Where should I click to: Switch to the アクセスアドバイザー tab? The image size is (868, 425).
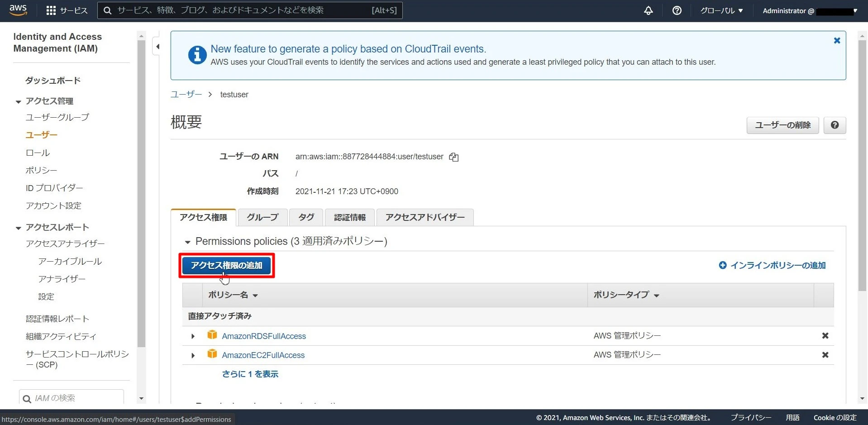[425, 217]
